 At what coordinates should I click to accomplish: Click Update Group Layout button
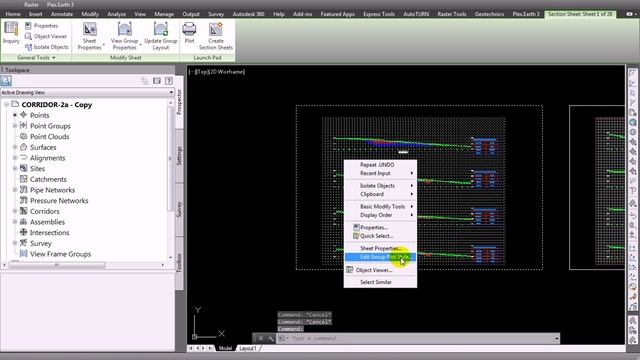(160, 36)
